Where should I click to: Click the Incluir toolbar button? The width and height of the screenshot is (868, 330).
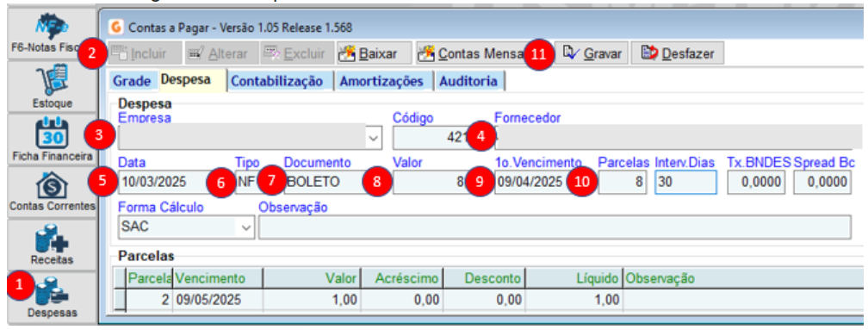[145, 53]
